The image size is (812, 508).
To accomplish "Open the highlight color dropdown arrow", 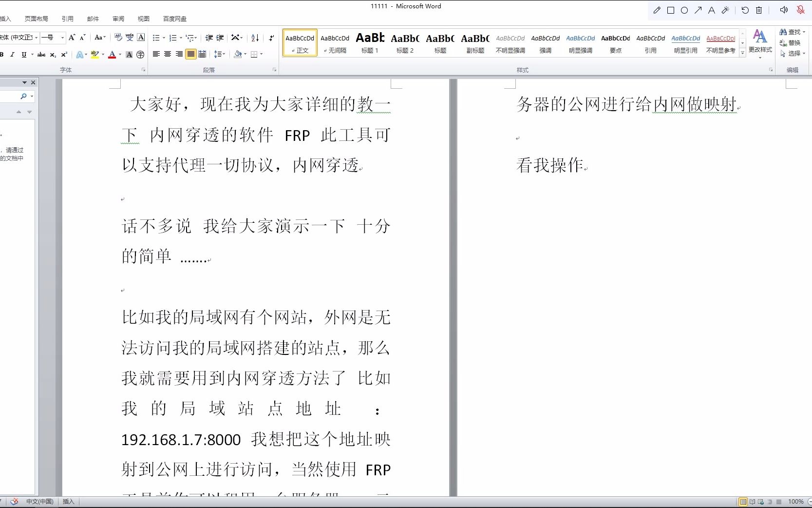I will [103, 55].
